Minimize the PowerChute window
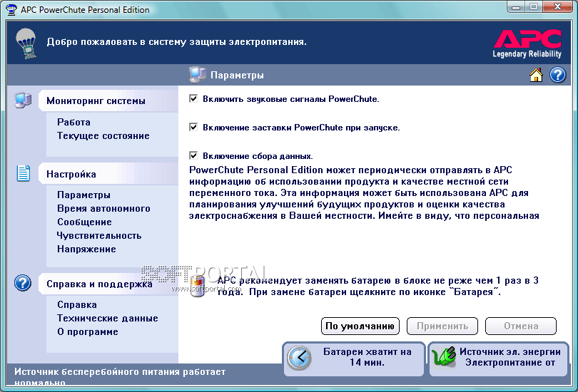The image size is (578, 392). tap(516, 7)
